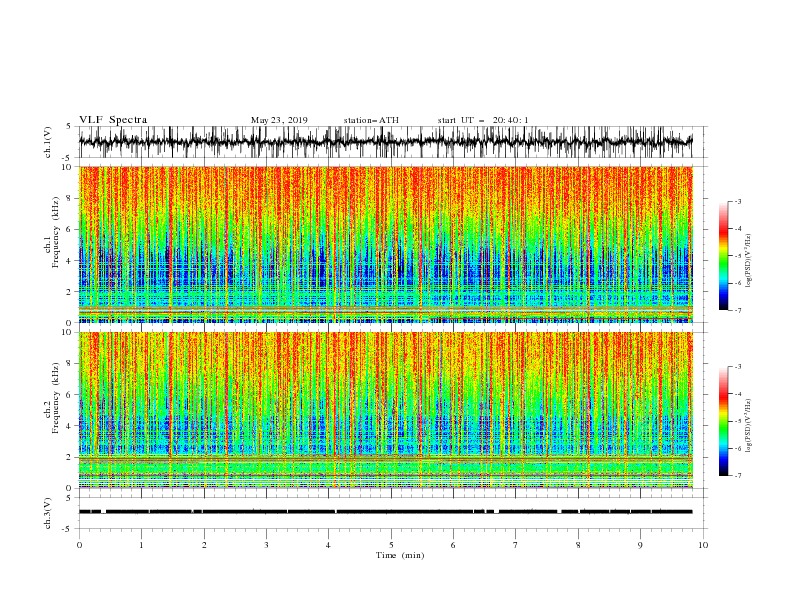
Task: Click time axis tick label "4"
Action: (328, 545)
